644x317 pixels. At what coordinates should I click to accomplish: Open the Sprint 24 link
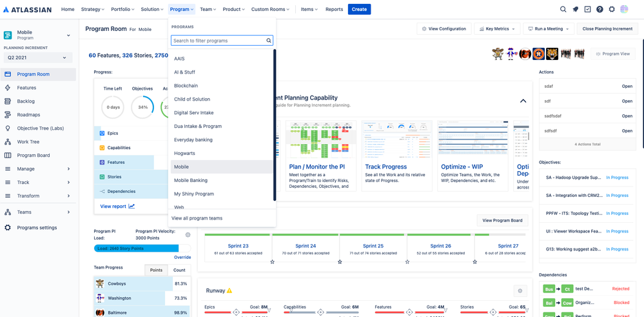coord(306,246)
